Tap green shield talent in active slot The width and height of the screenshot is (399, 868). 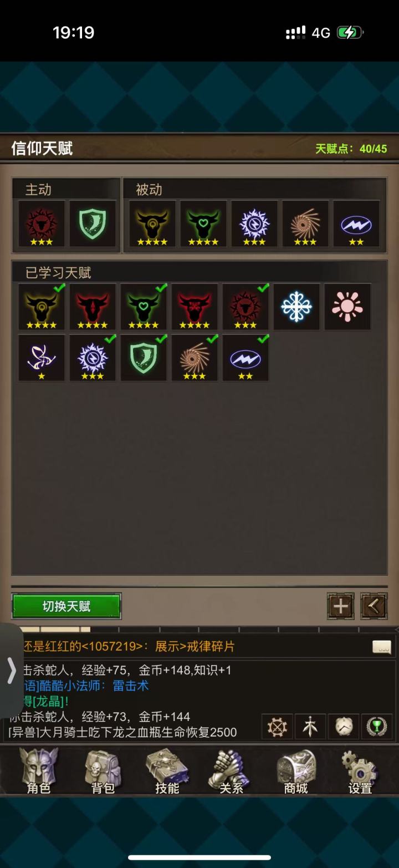click(93, 224)
